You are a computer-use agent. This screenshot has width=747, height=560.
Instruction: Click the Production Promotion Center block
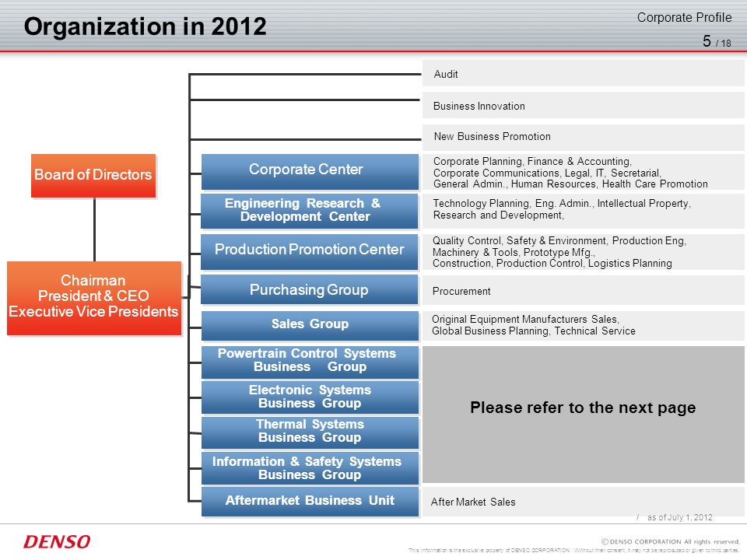pos(310,252)
